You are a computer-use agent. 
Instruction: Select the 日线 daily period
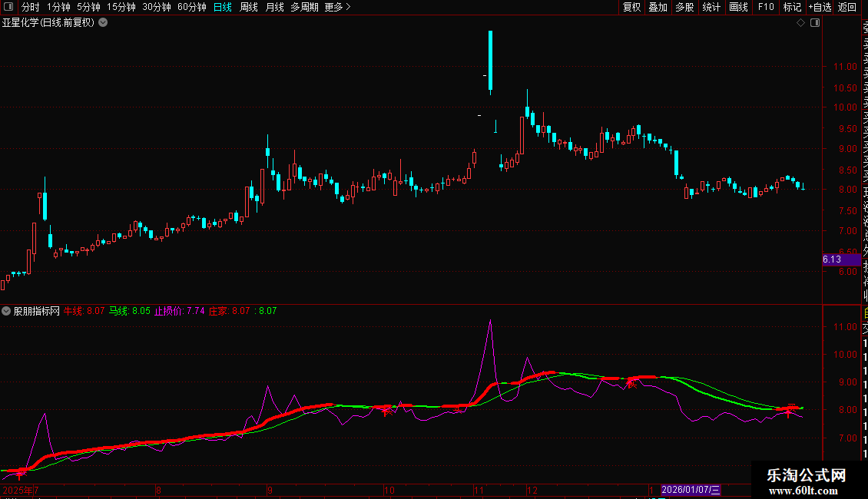(x=223, y=7)
